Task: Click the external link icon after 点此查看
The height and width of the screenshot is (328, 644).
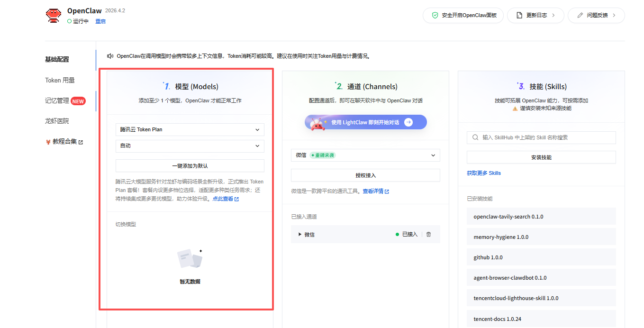Action: tap(236, 199)
